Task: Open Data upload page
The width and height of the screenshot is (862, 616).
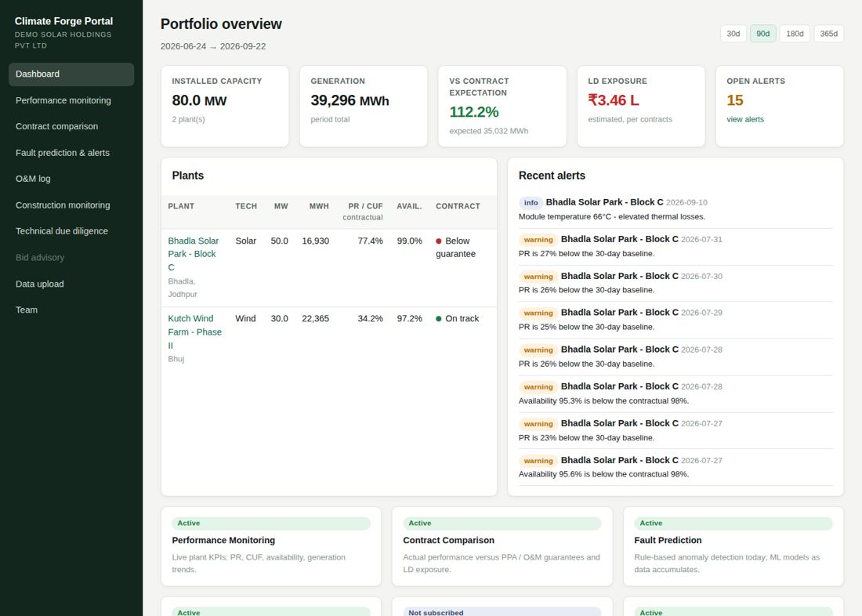Action: (x=71, y=284)
